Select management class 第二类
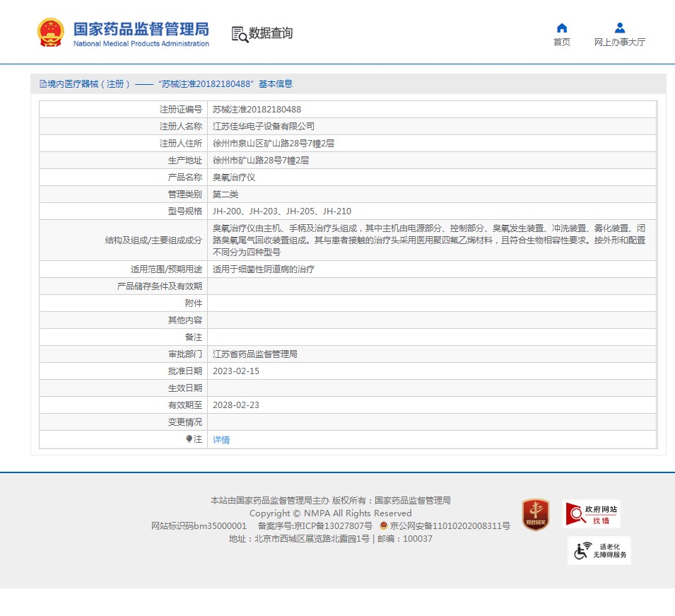675x616 pixels. (x=225, y=194)
